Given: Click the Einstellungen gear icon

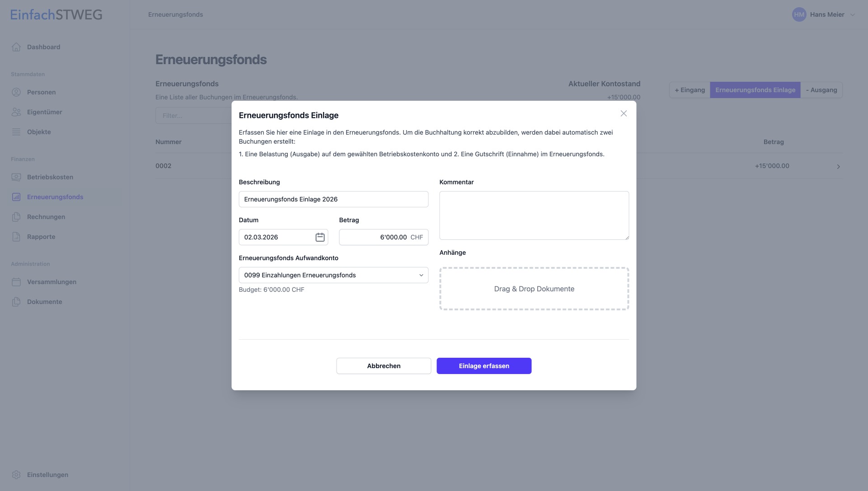Looking at the screenshot, I should [16, 475].
